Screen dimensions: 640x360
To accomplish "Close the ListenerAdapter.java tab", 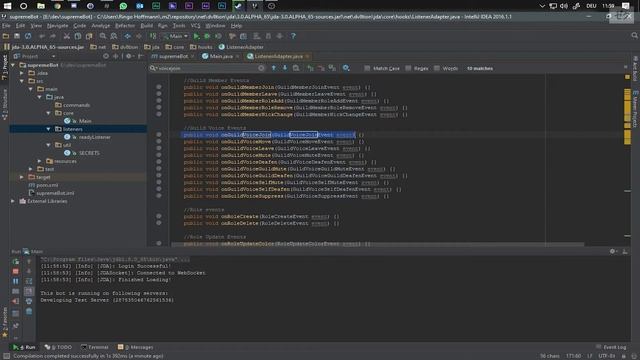I will click(x=307, y=56).
